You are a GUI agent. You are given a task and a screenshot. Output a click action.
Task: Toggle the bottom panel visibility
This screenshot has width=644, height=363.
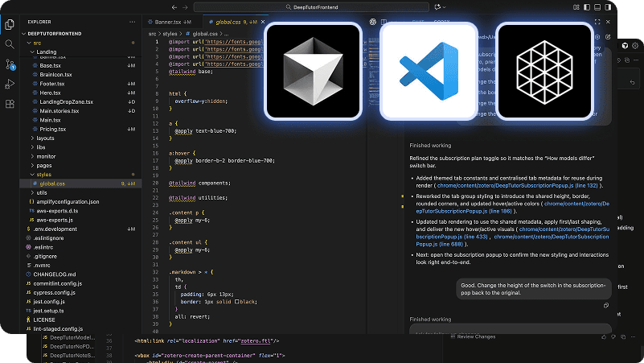click(x=597, y=7)
